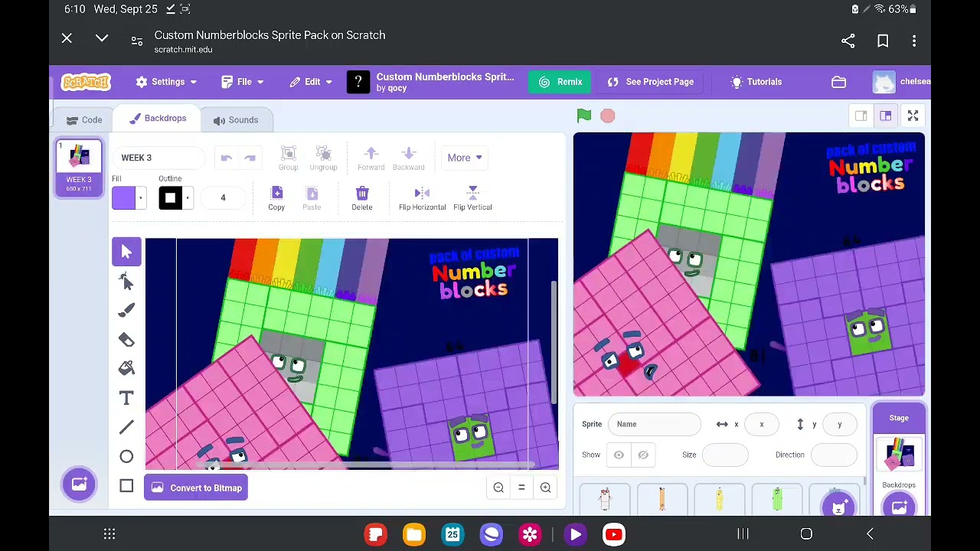The height and width of the screenshot is (551, 980).
Task: Click Convert to Bitmap button
Action: point(196,488)
